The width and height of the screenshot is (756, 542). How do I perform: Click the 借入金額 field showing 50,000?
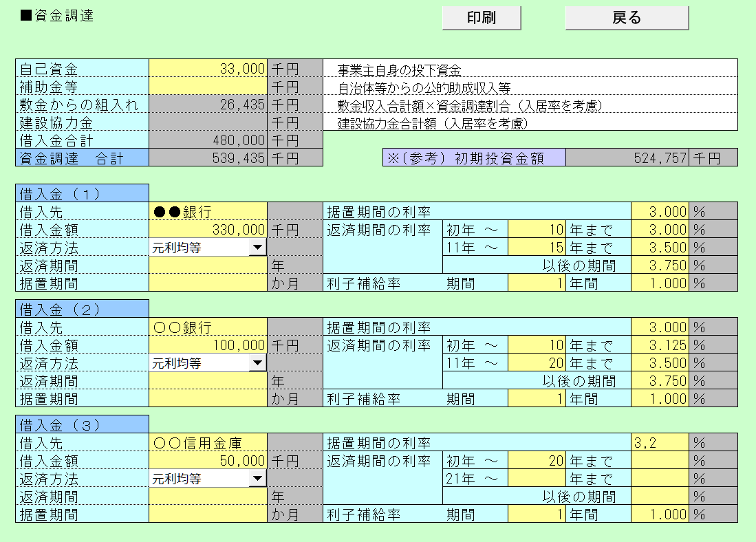point(208,461)
